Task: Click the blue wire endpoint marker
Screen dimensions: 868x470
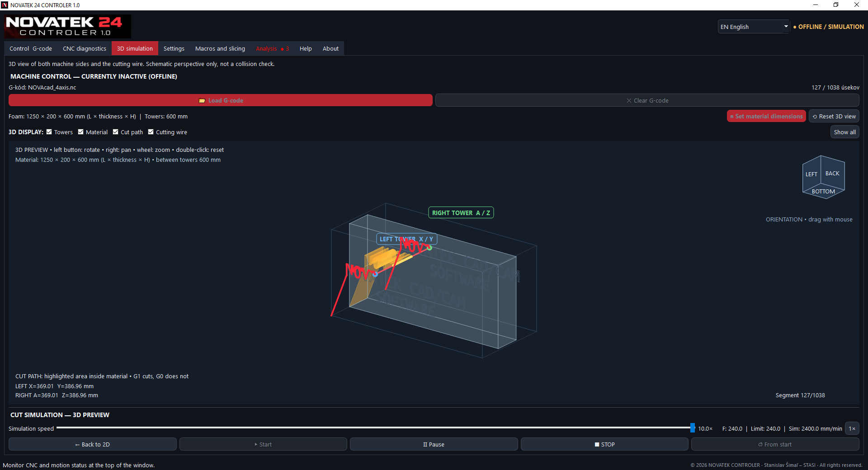Action: point(375,274)
